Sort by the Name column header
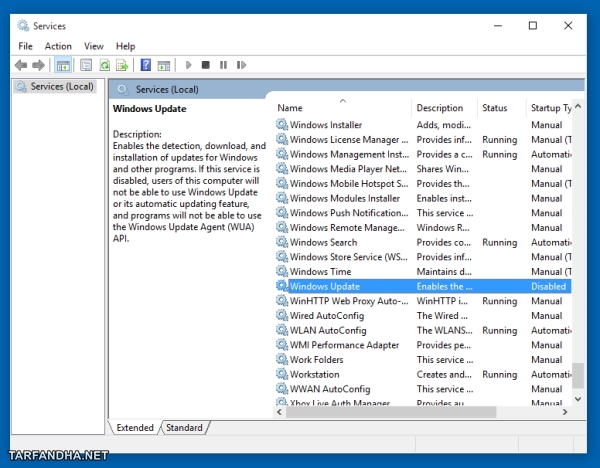This screenshot has width=600, height=468. click(x=343, y=108)
